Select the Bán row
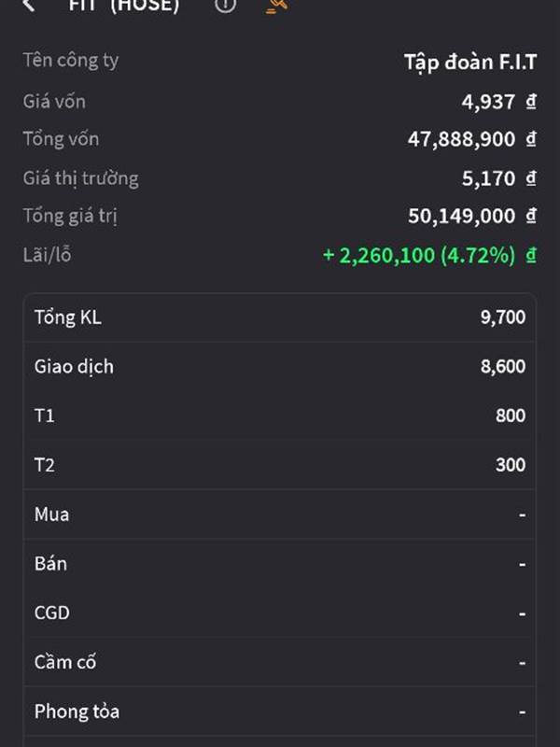This screenshot has width=560, height=747. click(280, 564)
